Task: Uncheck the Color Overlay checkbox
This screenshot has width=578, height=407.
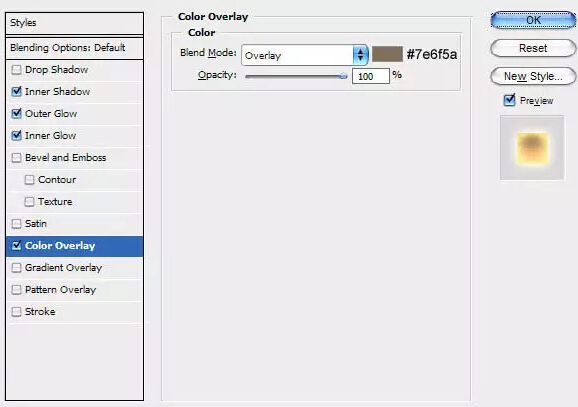Action: pyautogui.click(x=16, y=246)
